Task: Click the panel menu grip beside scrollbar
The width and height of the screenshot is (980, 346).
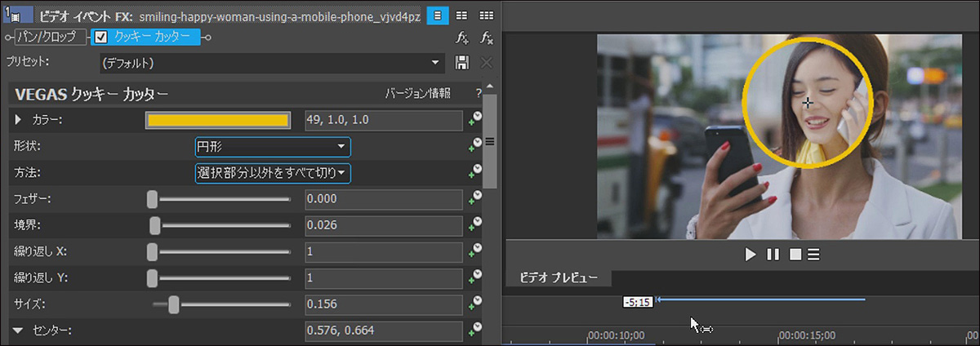Action: point(491,141)
